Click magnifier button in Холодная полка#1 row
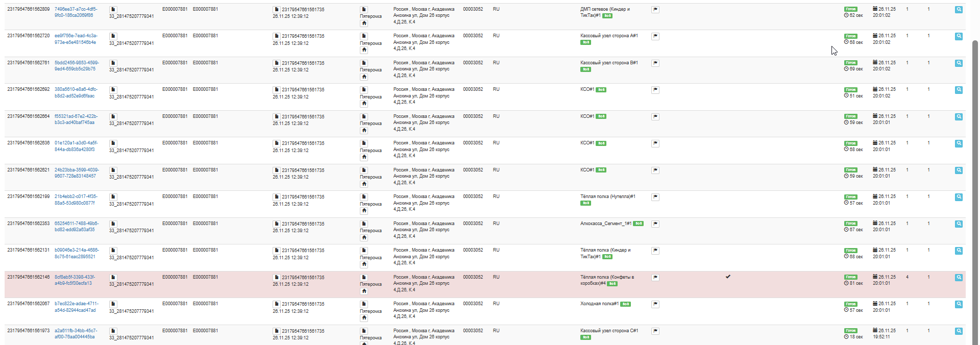980x345 pixels. (x=959, y=304)
